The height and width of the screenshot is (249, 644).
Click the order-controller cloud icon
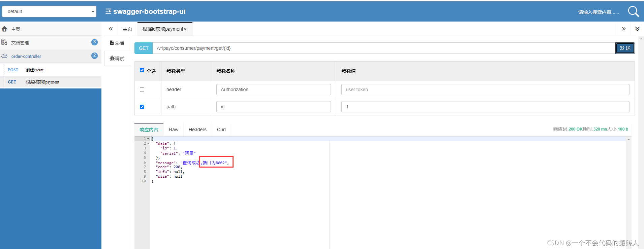(4, 56)
